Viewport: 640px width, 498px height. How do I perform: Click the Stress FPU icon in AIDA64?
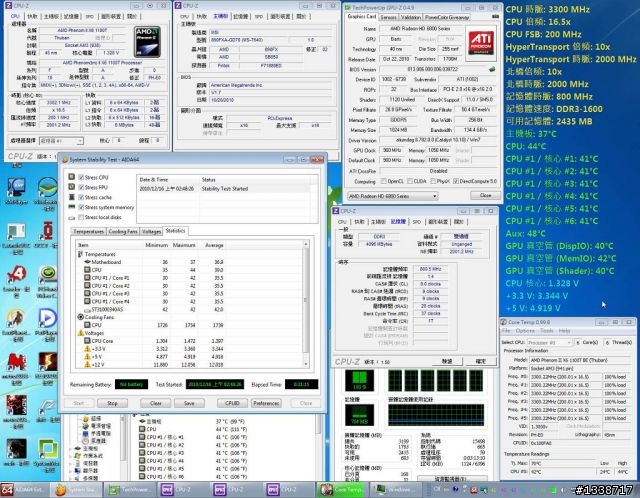click(71, 187)
